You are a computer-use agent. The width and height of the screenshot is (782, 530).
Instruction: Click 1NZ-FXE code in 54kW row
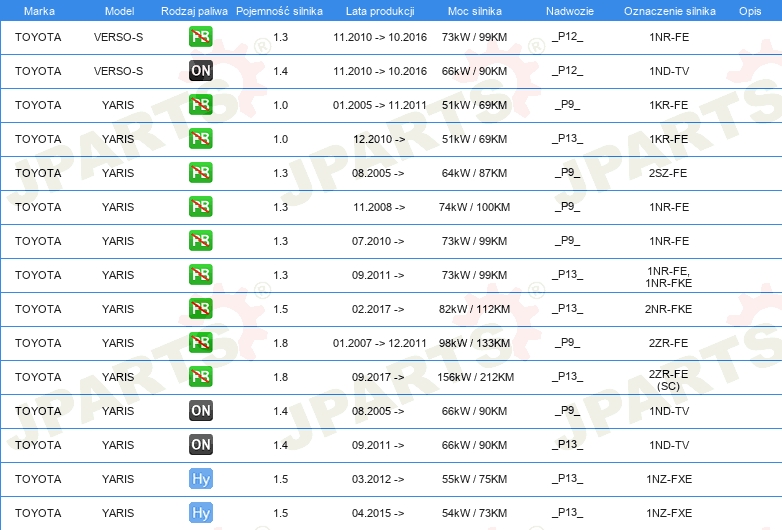[x=669, y=513]
